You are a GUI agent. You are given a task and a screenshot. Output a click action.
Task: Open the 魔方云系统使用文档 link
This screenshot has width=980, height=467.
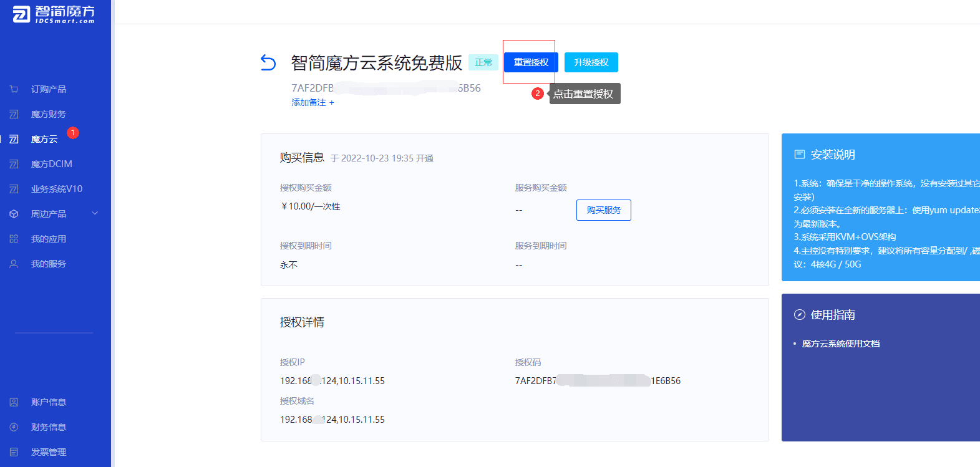coord(841,344)
